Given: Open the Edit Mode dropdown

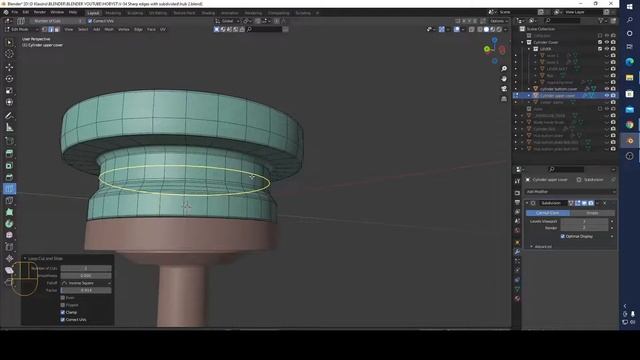Looking at the screenshot, I should click(x=22, y=29).
